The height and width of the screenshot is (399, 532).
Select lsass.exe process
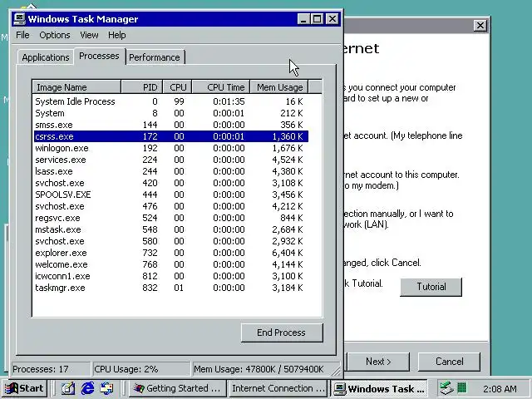point(170,171)
